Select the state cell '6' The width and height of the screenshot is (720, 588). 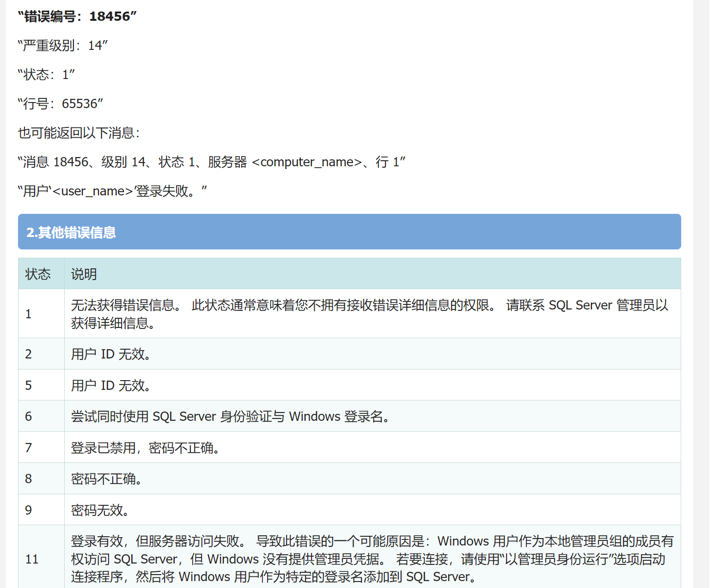41,417
